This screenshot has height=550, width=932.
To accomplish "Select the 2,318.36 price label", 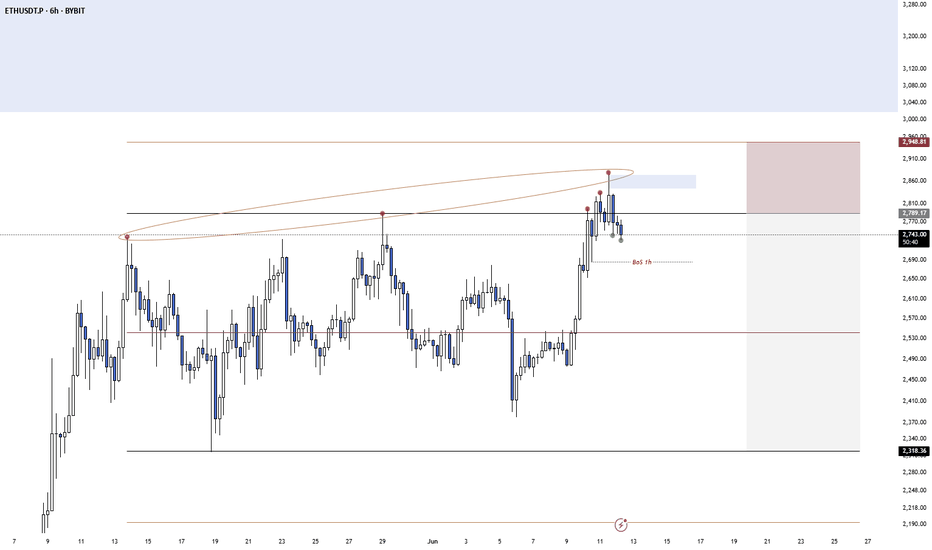I will click(914, 451).
